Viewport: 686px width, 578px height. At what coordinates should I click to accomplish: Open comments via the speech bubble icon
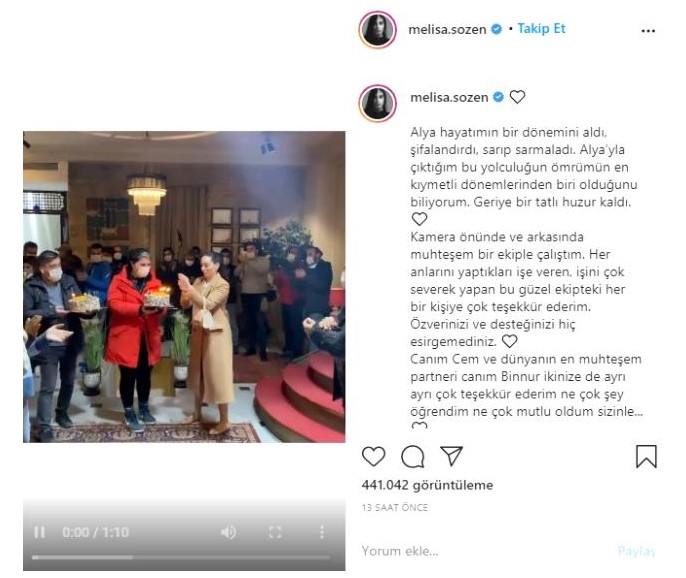click(x=413, y=456)
